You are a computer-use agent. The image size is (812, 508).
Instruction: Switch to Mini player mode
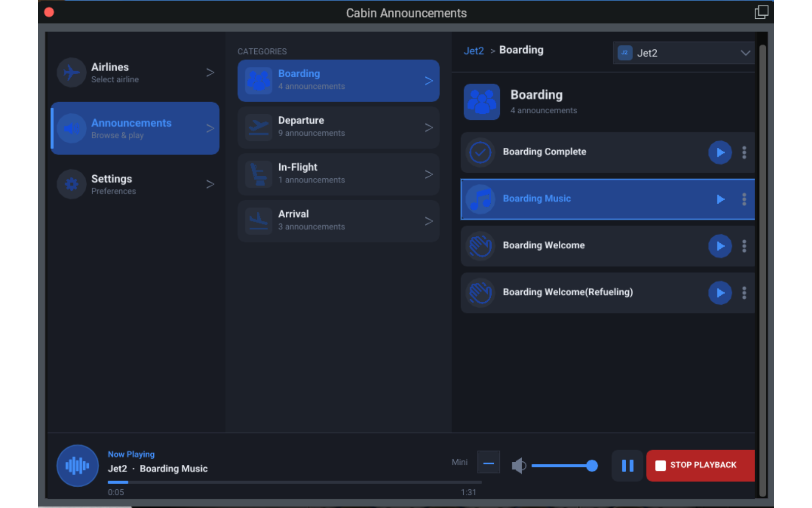(488, 462)
